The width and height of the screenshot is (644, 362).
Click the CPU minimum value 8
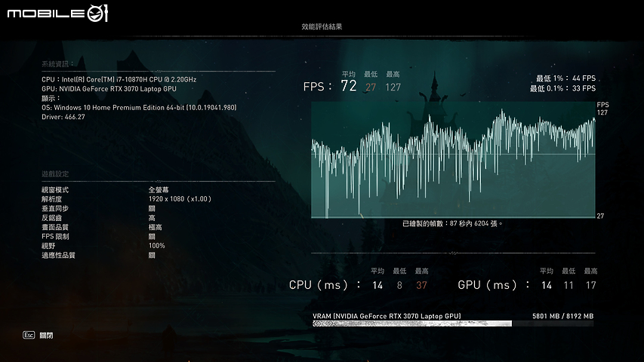coord(399,285)
